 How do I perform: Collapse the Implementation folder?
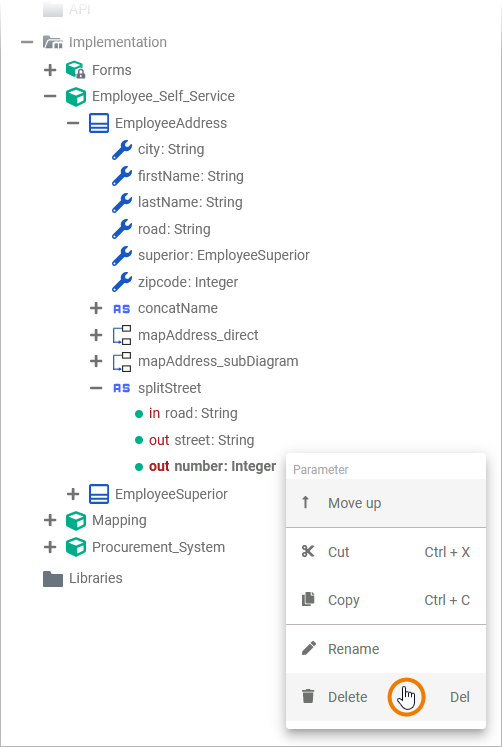tap(27, 42)
